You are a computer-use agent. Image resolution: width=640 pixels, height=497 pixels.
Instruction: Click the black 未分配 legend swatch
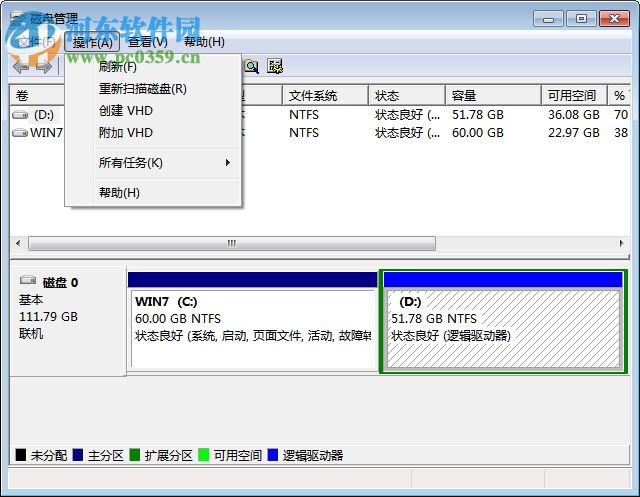pos(20,455)
